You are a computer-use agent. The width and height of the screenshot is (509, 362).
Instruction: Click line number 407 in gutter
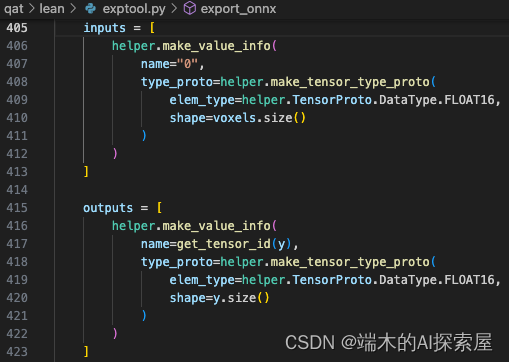point(17,64)
